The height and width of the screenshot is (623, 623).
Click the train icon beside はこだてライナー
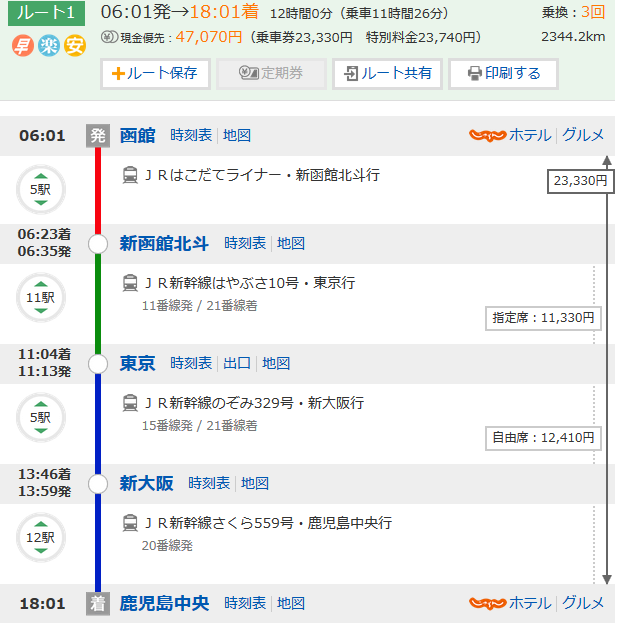pos(130,175)
